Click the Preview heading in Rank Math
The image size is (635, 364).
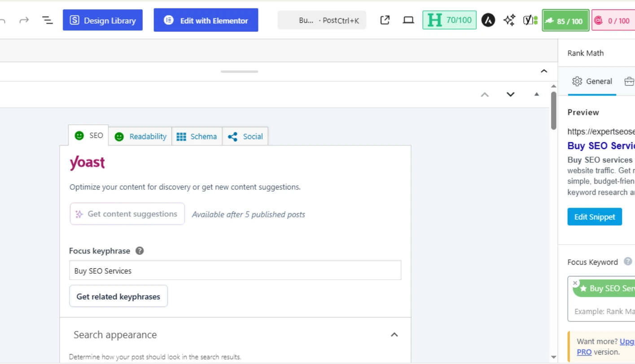(583, 112)
